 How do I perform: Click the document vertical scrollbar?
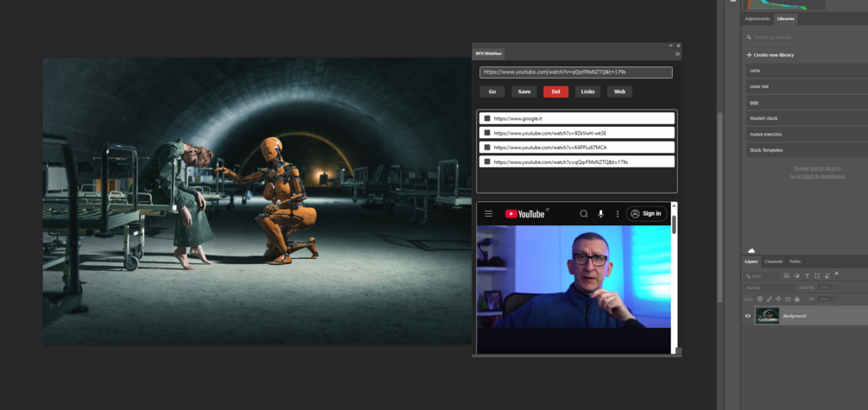[x=720, y=207]
